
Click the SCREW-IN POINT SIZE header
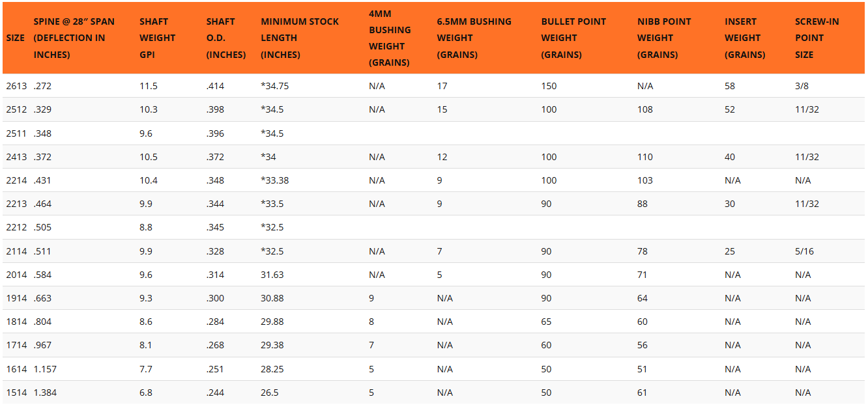click(817, 38)
